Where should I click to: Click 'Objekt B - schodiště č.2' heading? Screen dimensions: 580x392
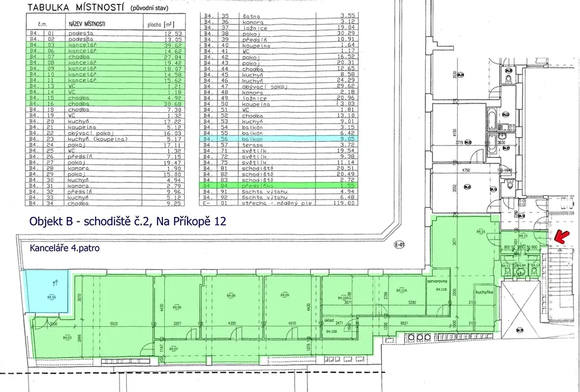point(127,221)
